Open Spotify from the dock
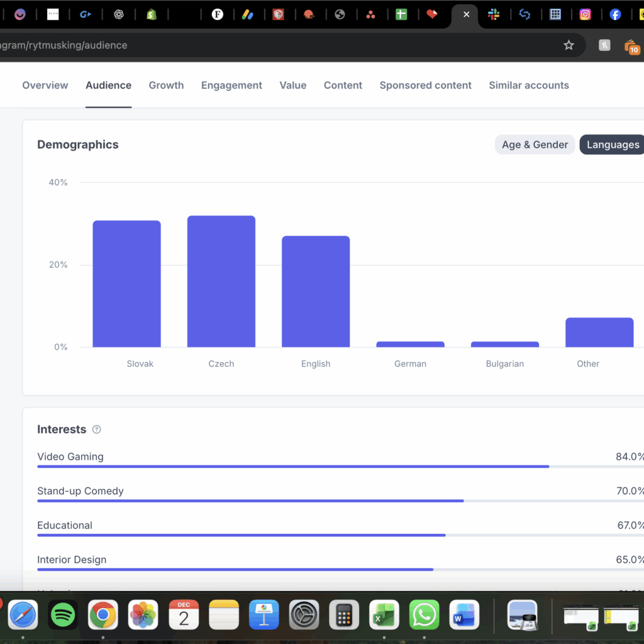 coord(63,614)
